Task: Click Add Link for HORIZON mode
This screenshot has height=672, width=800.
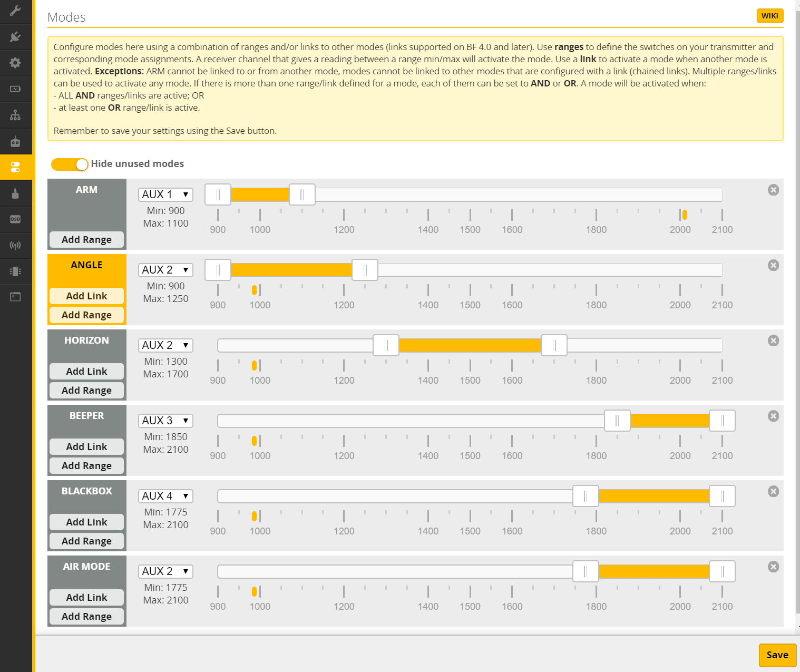Action: (86, 372)
